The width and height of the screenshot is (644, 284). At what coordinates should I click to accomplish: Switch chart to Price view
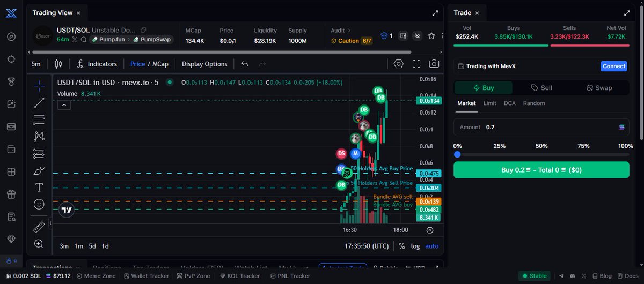[137, 64]
